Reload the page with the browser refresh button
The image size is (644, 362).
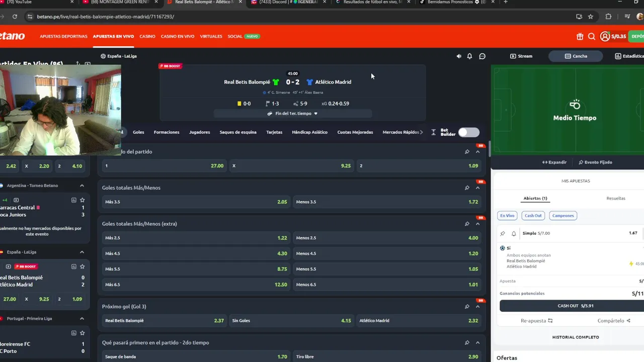15,17
